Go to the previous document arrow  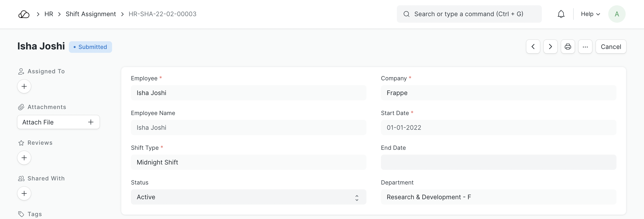533,47
